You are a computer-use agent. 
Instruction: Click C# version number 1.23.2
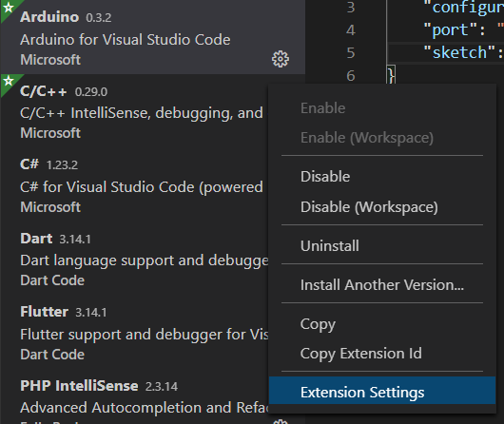[62, 165]
